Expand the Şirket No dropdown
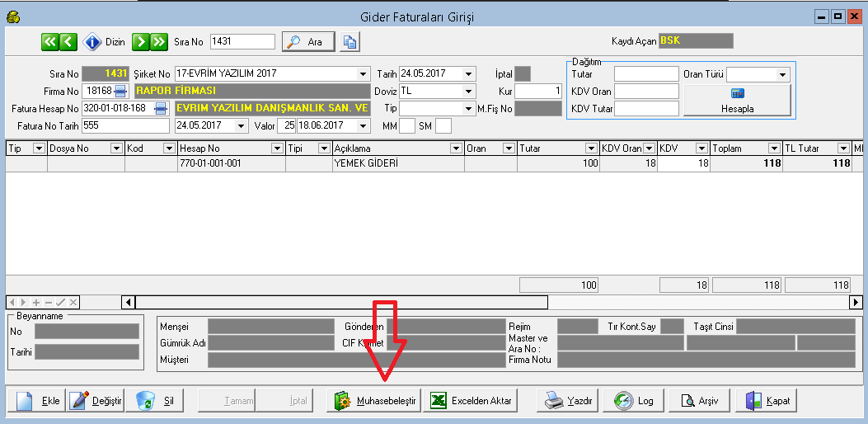 pos(364,73)
